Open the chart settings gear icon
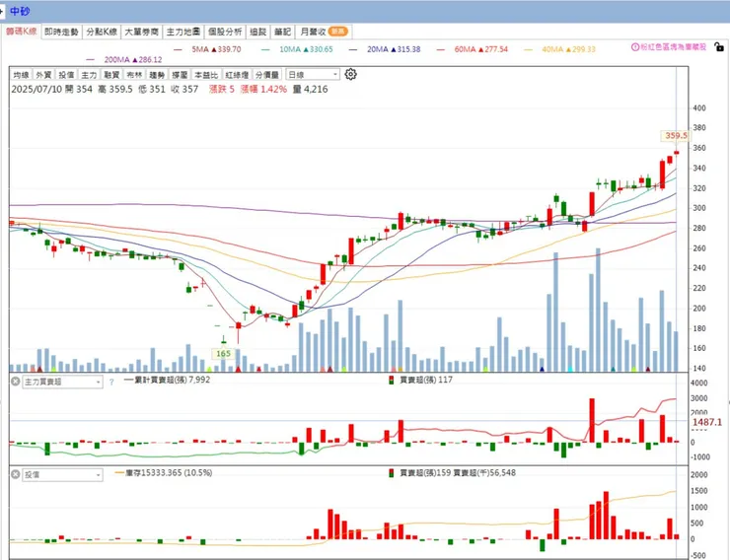Viewport: 730px width, 560px height. click(x=350, y=74)
